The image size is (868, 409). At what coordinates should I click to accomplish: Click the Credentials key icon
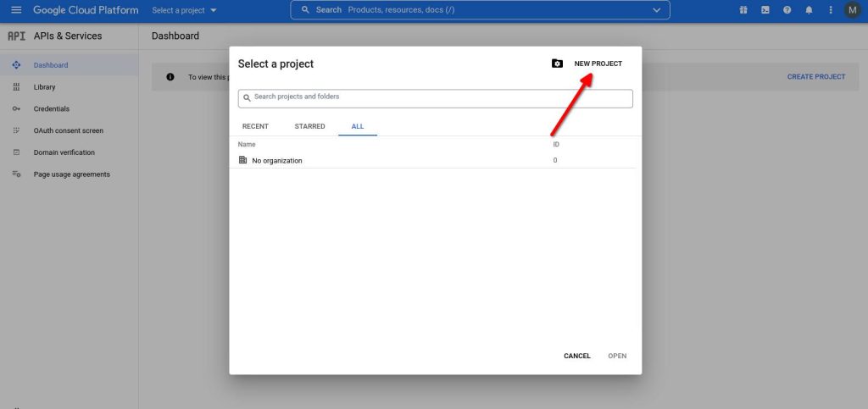[16, 109]
